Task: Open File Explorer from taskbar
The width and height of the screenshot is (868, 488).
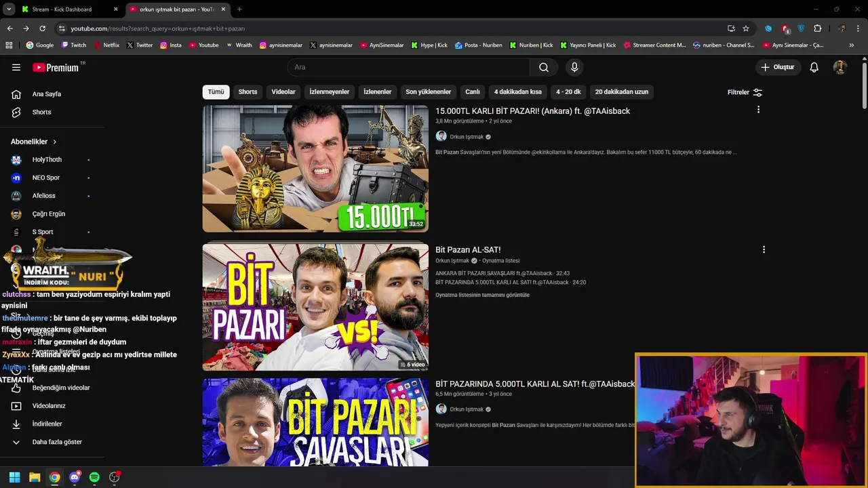Action: click(35, 477)
